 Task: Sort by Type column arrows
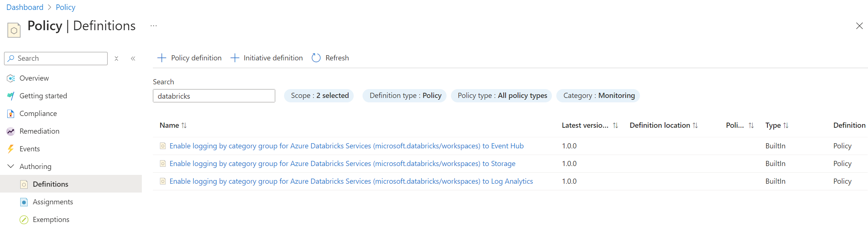[x=786, y=126]
